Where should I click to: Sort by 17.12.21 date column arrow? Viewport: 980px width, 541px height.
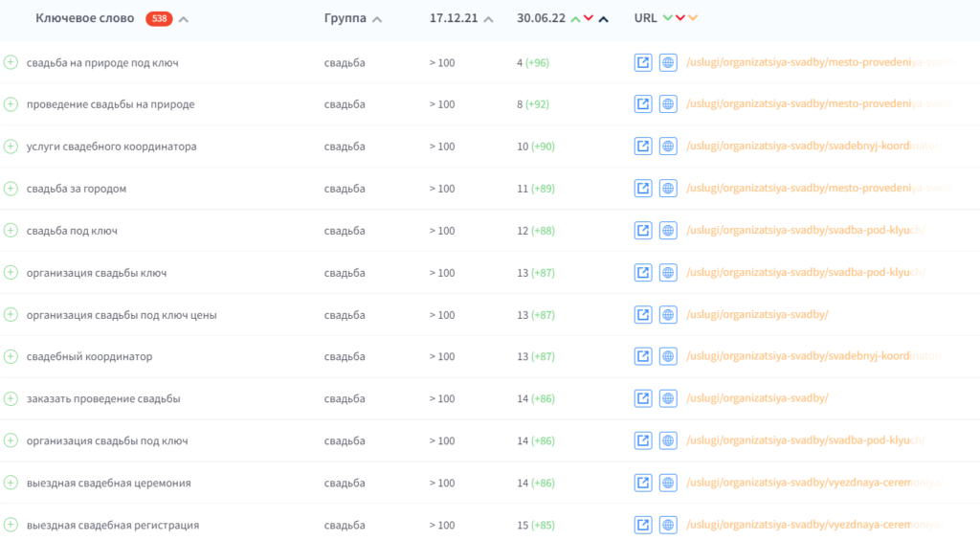(489, 19)
